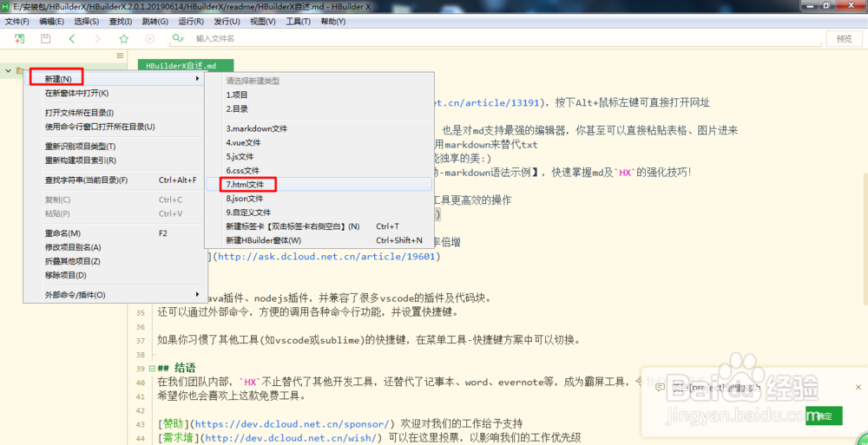Choose 重新识别项目类型(T)

pos(114,146)
